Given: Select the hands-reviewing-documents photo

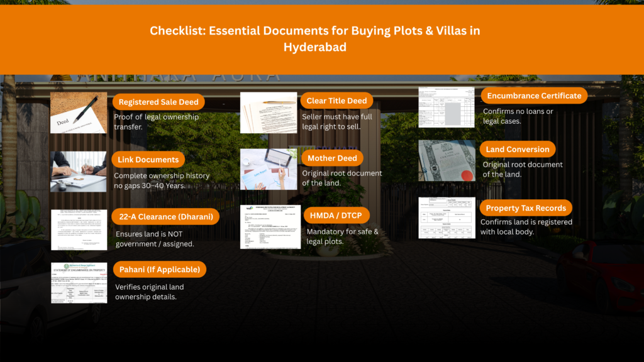Looking at the screenshot, I should point(78,171).
